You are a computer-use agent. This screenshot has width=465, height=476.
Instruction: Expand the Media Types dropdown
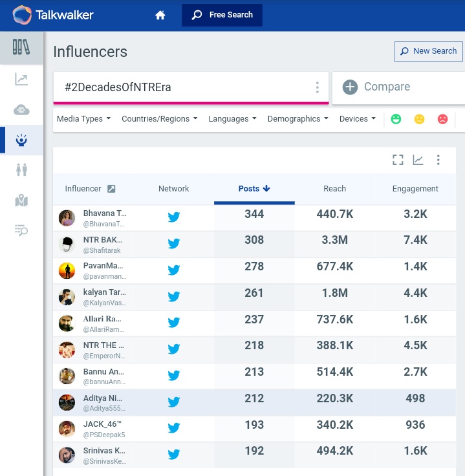(83, 119)
